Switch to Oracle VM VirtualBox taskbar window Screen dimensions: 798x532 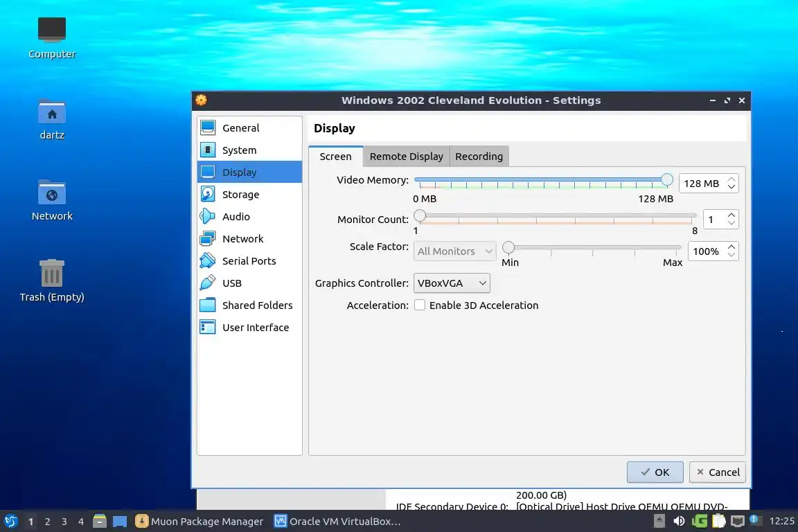point(338,522)
